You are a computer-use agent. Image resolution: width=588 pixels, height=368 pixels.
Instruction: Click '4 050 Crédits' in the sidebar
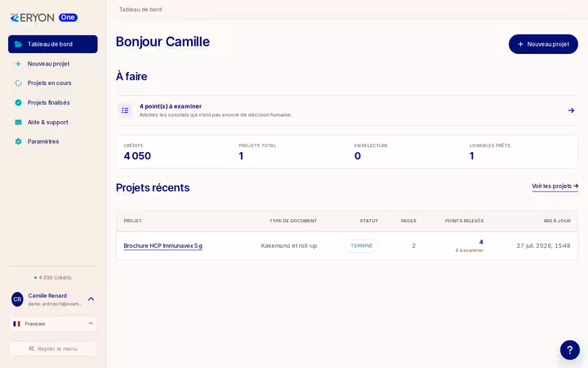[x=53, y=277]
